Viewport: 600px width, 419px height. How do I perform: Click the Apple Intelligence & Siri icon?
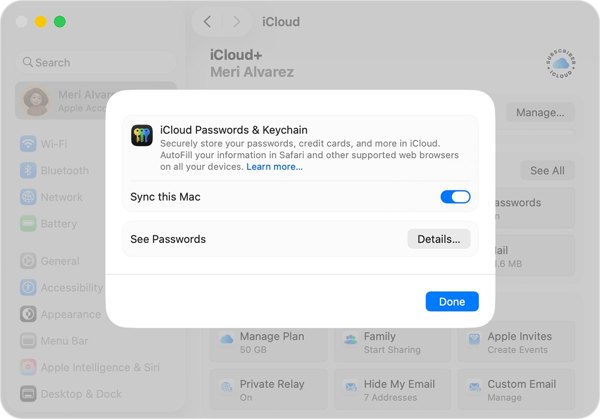coord(28,367)
